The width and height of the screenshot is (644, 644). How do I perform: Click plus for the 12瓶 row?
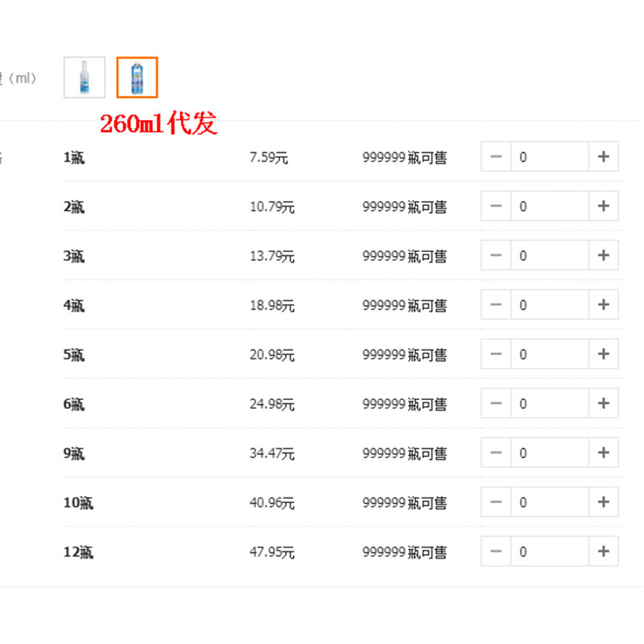604,551
